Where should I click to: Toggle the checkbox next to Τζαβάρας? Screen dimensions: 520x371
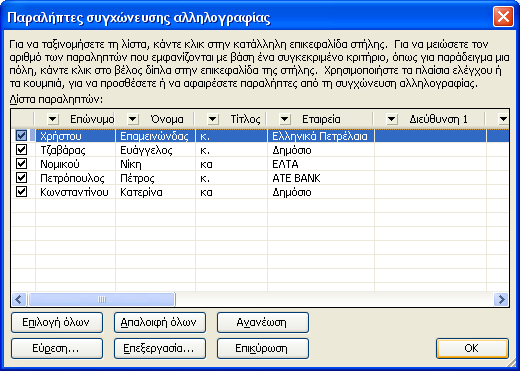pos(22,150)
